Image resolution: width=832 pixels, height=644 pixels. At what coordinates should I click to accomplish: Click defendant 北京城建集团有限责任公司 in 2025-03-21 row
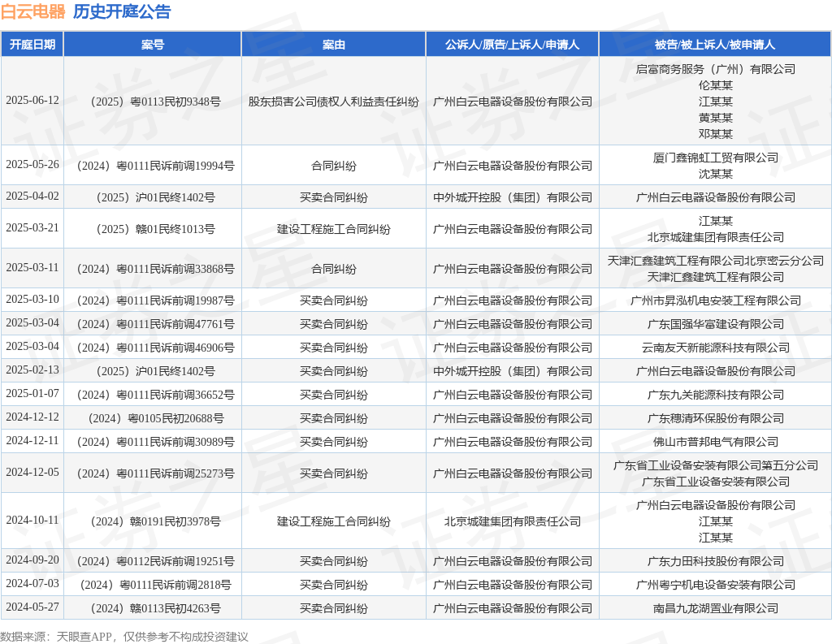click(x=715, y=237)
